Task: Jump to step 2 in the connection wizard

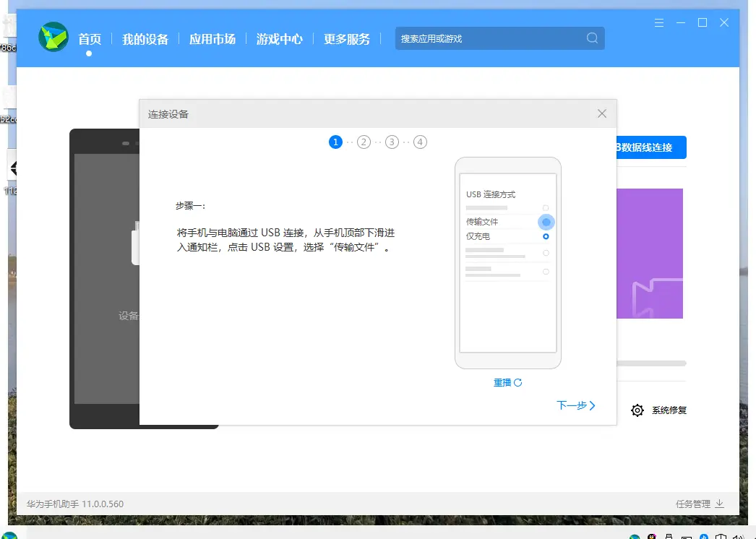Action: pyautogui.click(x=364, y=142)
